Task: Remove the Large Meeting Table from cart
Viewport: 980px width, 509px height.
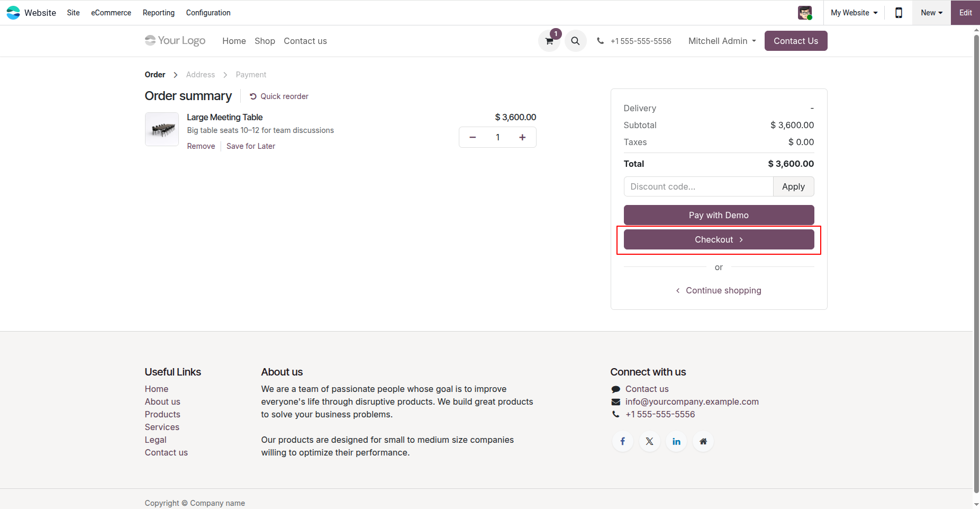Action: pos(201,146)
